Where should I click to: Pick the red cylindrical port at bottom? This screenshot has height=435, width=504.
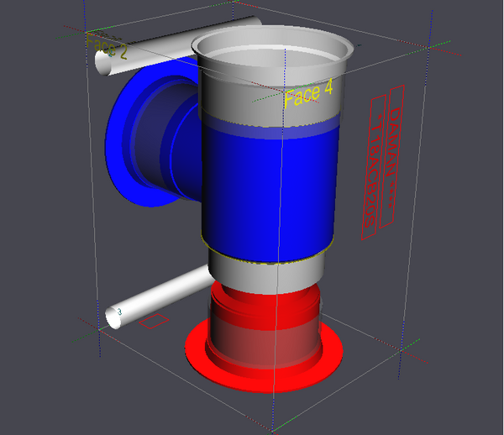click(264, 328)
